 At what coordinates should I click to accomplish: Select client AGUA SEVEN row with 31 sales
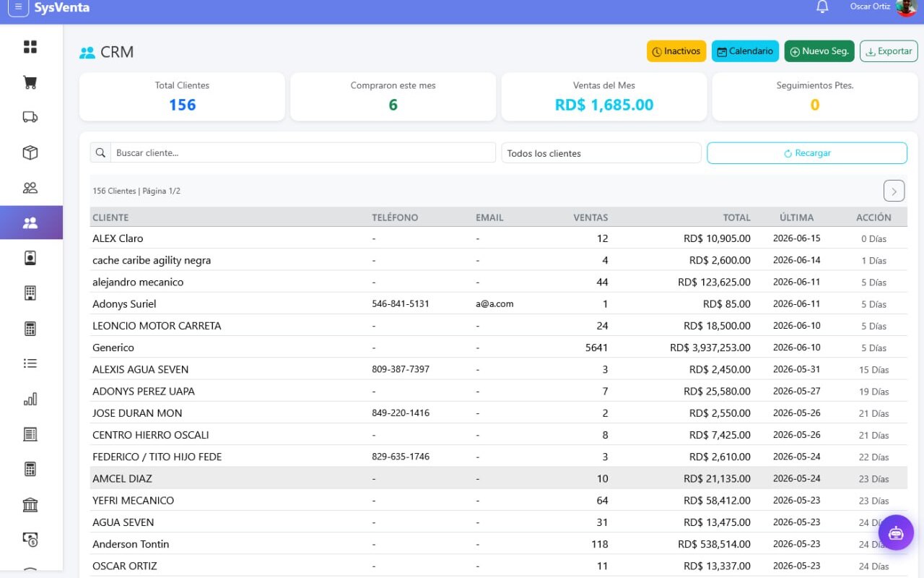pos(123,522)
